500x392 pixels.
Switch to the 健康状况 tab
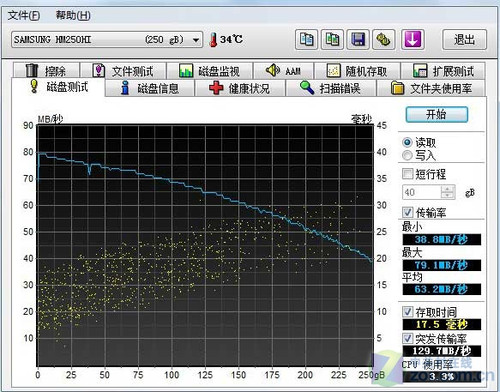(x=240, y=88)
